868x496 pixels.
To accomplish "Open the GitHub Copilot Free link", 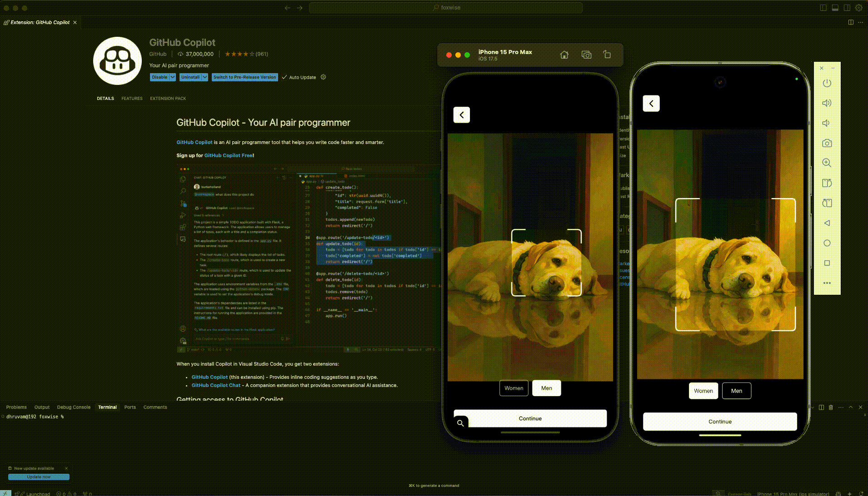I will pyautogui.click(x=228, y=155).
